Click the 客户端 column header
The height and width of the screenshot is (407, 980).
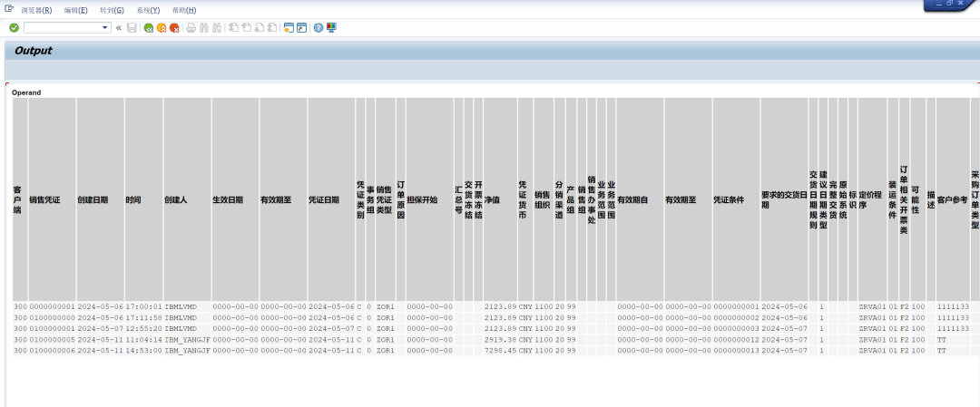20,199
